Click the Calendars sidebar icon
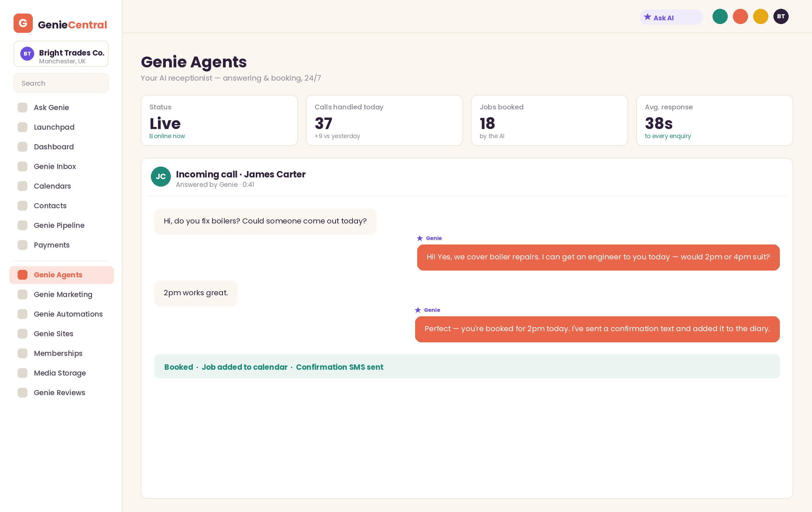The width and height of the screenshot is (812, 512). pyautogui.click(x=22, y=186)
